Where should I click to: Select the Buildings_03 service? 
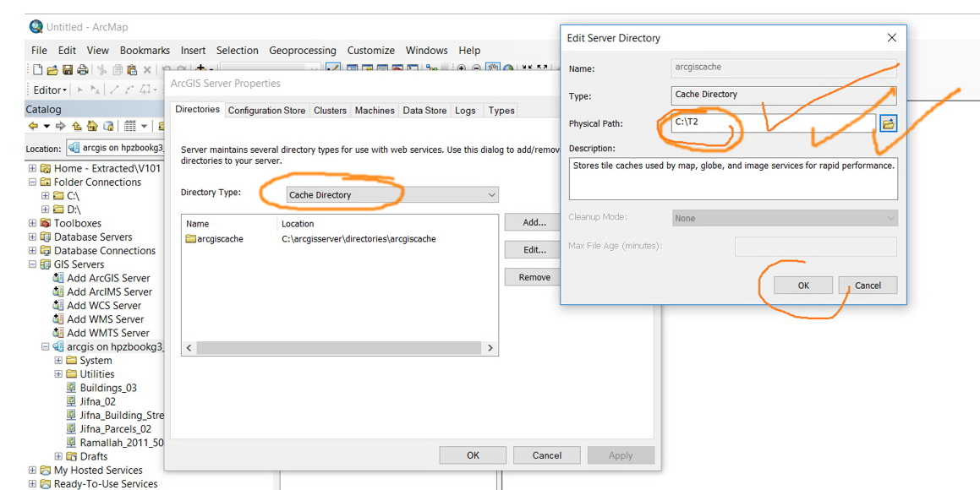click(x=108, y=389)
